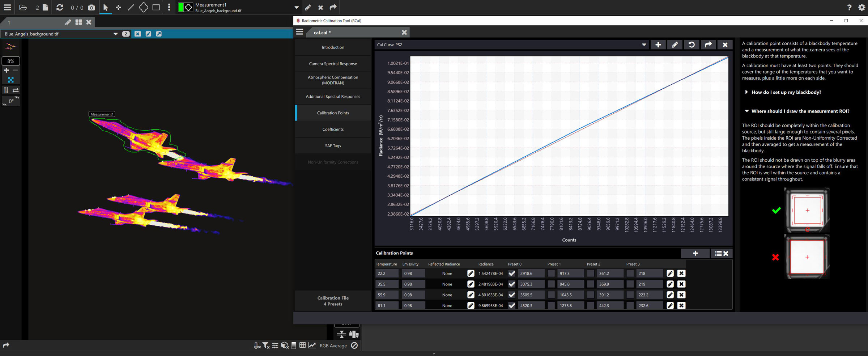Expand 'How do I set up my blackbody?'

(x=746, y=92)
